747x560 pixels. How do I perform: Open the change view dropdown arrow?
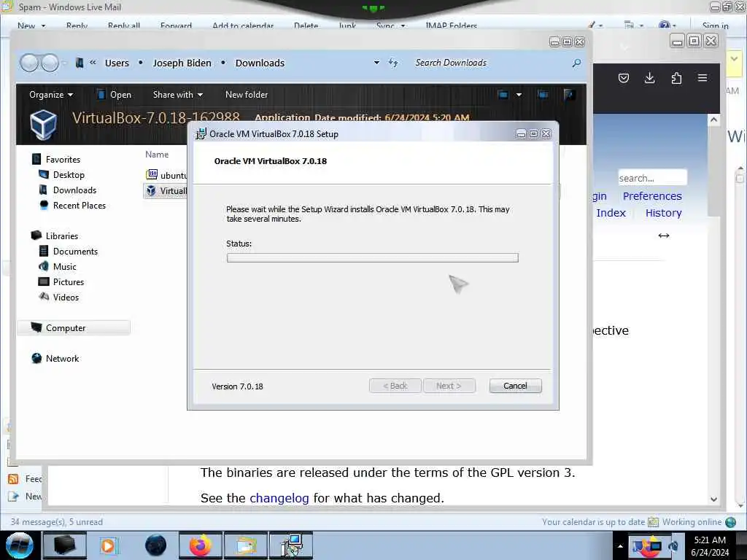click(519, 94)
